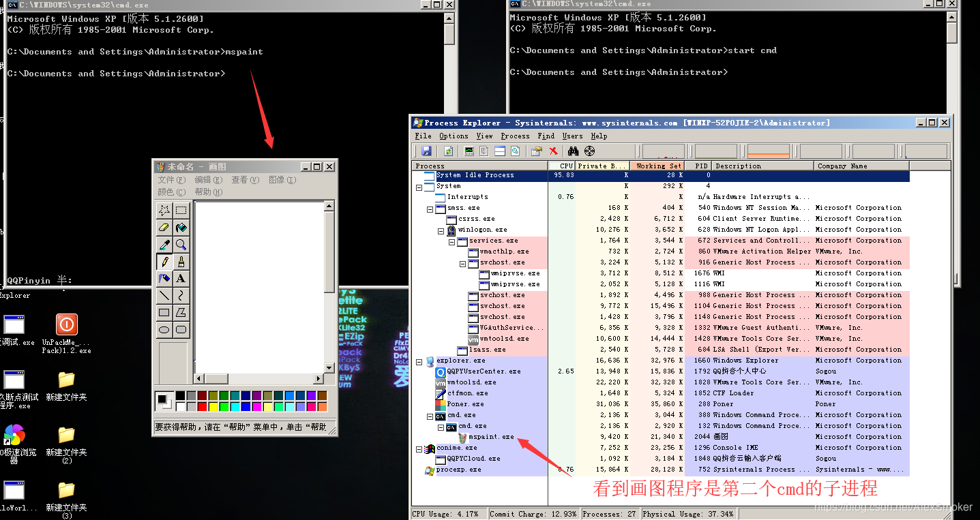Select the Pencil tool in Paint
This screenshot has width=980, height=520.
[164, 261]
